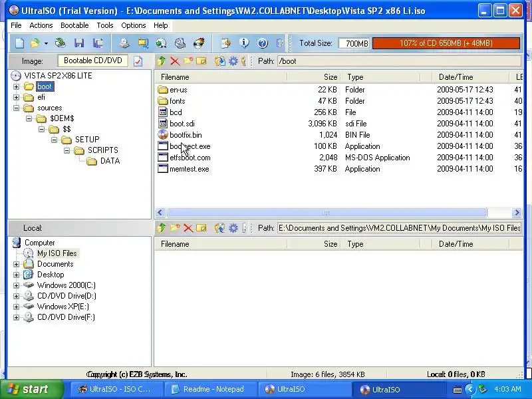The width and height of the screenshot is (532, 399).
Task: Click the Mount to Virtual Drive icon
Action: pyautogui.click(x=180, y=43)
